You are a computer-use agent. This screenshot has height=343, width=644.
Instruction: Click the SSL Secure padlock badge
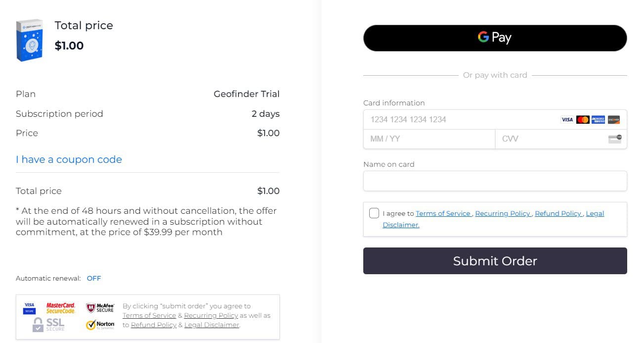(48, 324)
